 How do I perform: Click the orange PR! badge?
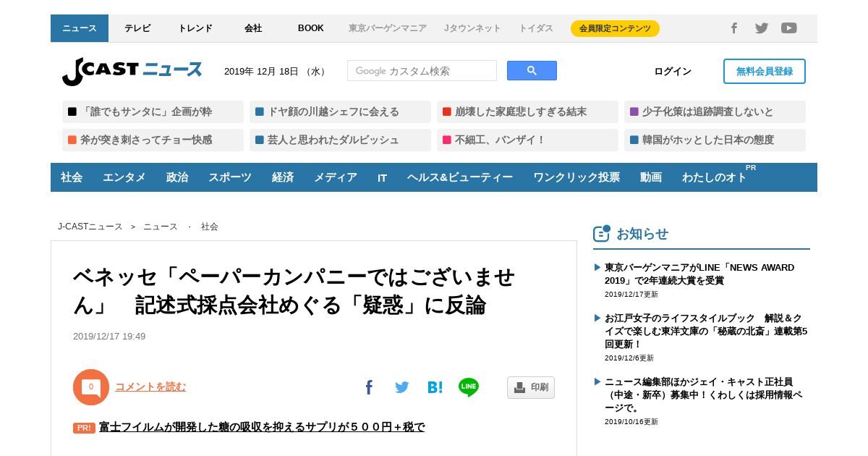(x=84, y=428)
